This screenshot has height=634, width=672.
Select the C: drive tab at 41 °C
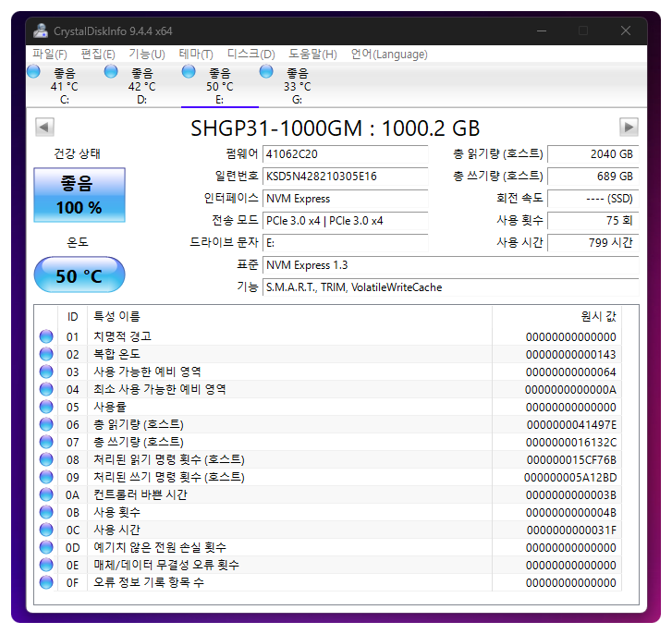(x=65, y=86)
